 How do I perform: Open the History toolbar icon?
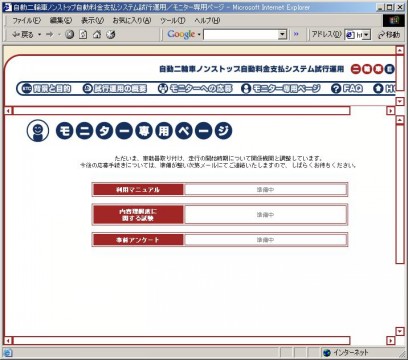111,34
